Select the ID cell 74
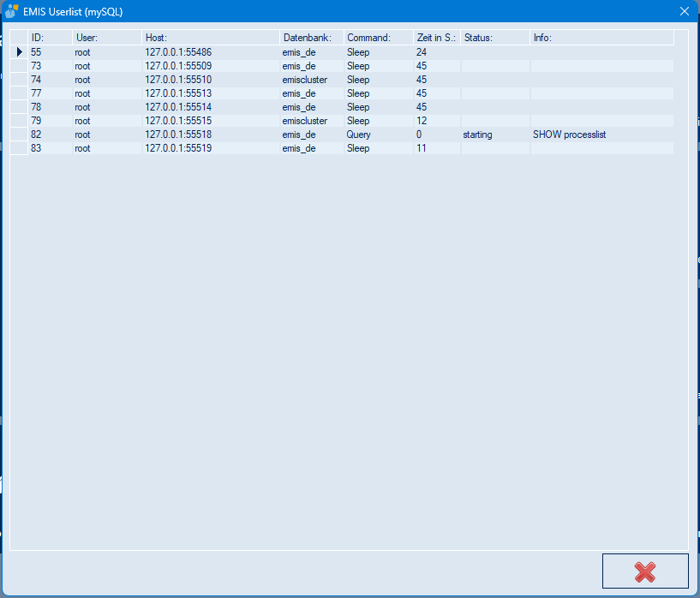The width and height of the screenshot is (700, 598). (x=50, y=80)
